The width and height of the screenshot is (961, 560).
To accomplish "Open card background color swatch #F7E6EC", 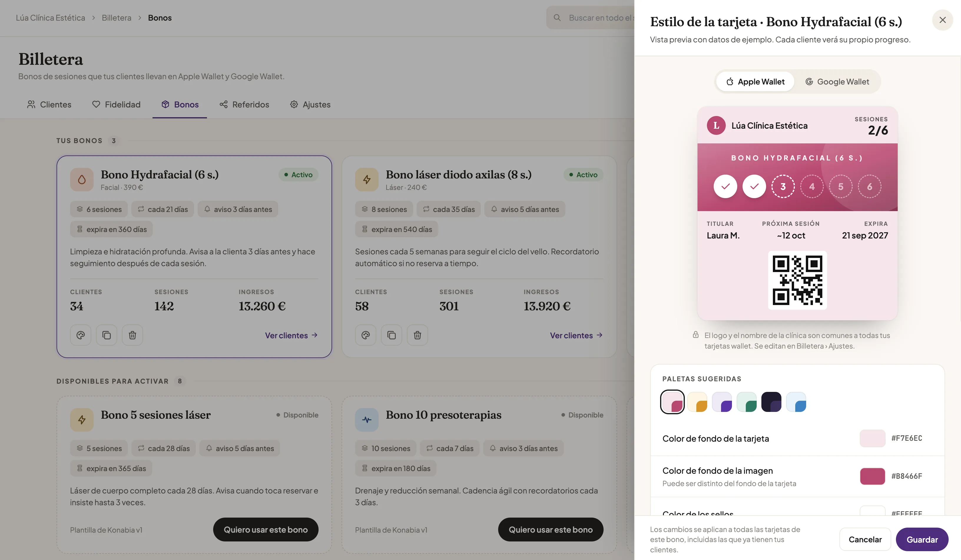I will click(872, 438).
